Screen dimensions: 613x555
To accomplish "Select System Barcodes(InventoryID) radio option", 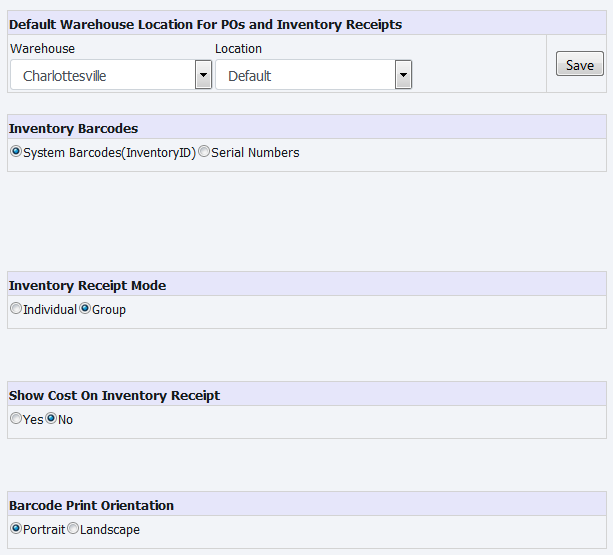I will [16, 153].
